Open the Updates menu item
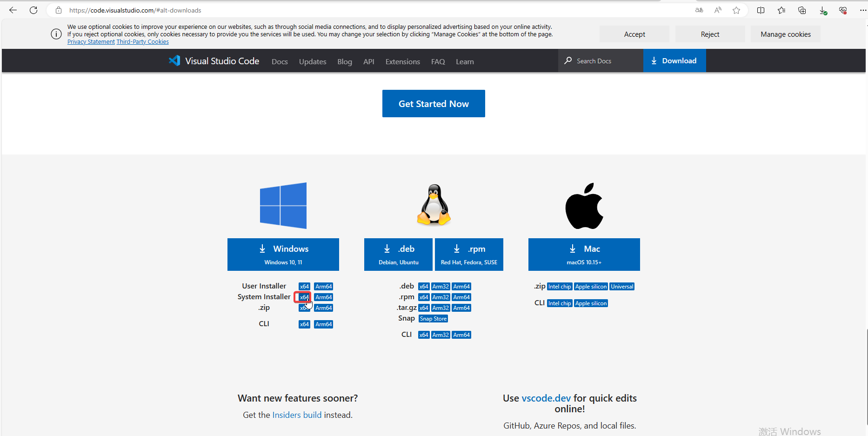 313,61
